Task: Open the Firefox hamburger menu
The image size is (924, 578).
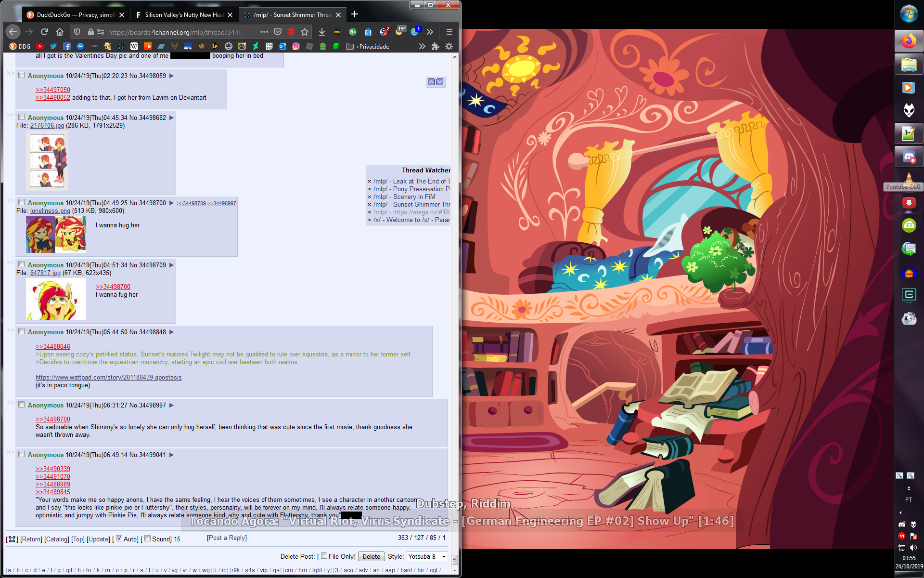Action: [x=449, y=32]
